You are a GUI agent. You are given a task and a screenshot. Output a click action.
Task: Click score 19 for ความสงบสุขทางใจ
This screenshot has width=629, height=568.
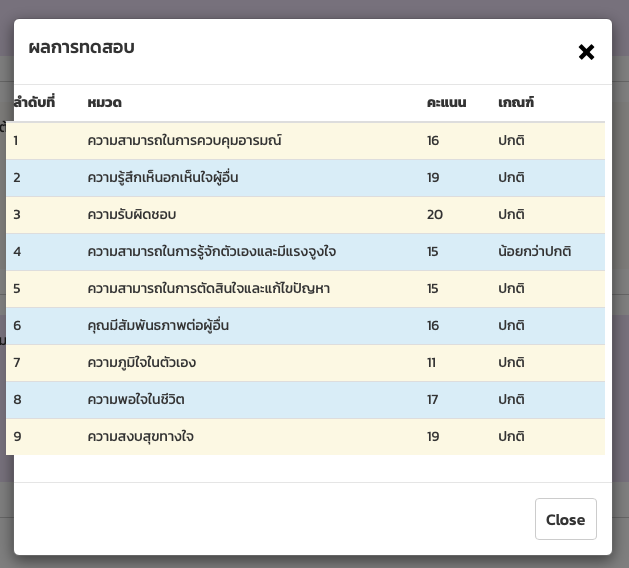pyautogui.click(x=433, y=436)
